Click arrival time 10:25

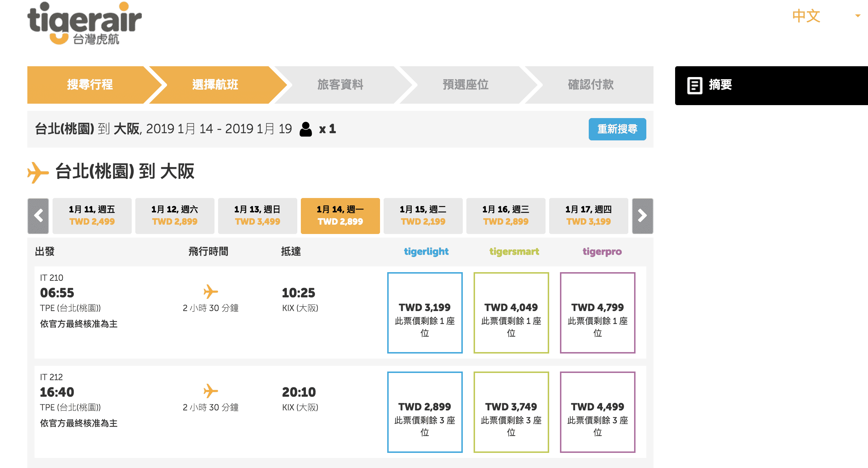point(299,293)
